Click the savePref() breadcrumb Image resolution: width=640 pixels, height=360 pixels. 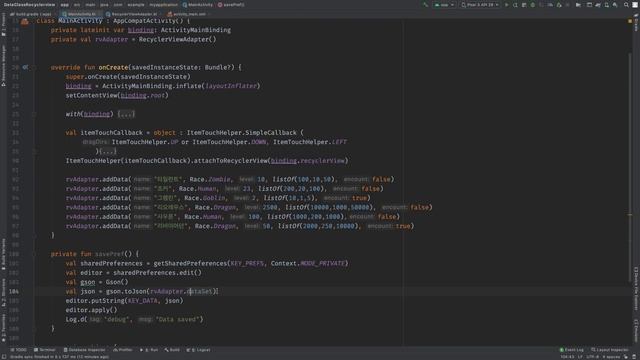click(x=231, y=5)
